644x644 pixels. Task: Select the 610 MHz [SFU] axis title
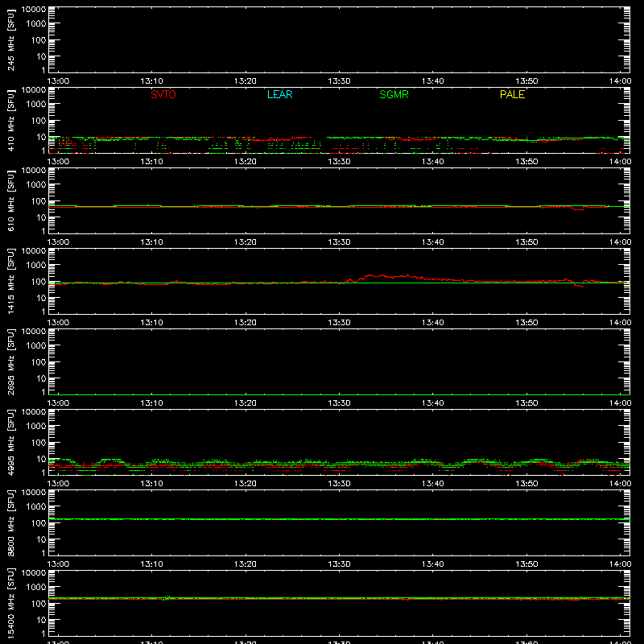point(10,200)
